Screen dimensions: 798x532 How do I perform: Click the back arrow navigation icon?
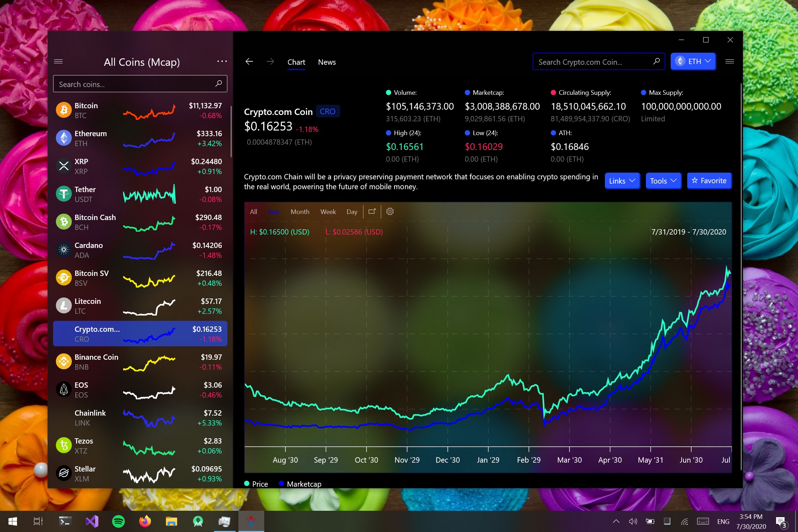pyautogui.click(x=249, y=62)
